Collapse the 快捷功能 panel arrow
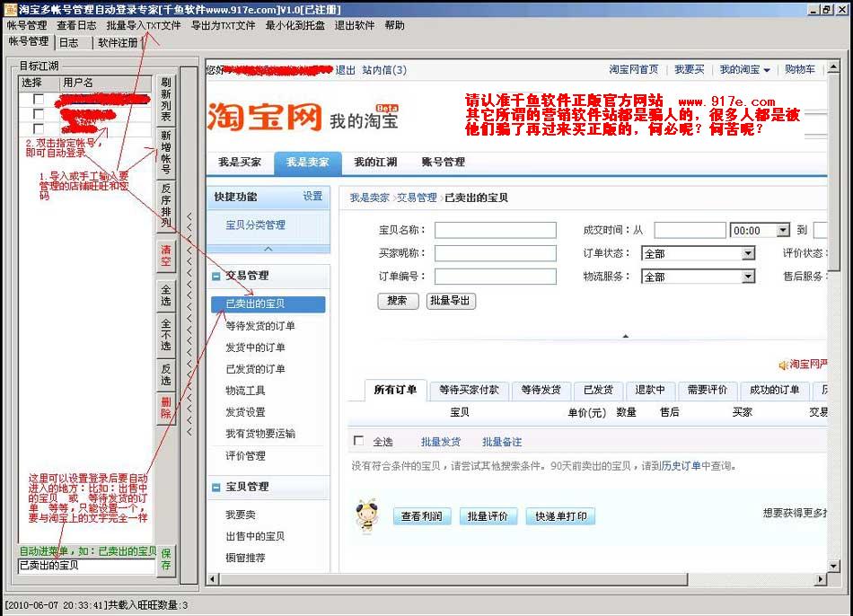 click(268, 249)
